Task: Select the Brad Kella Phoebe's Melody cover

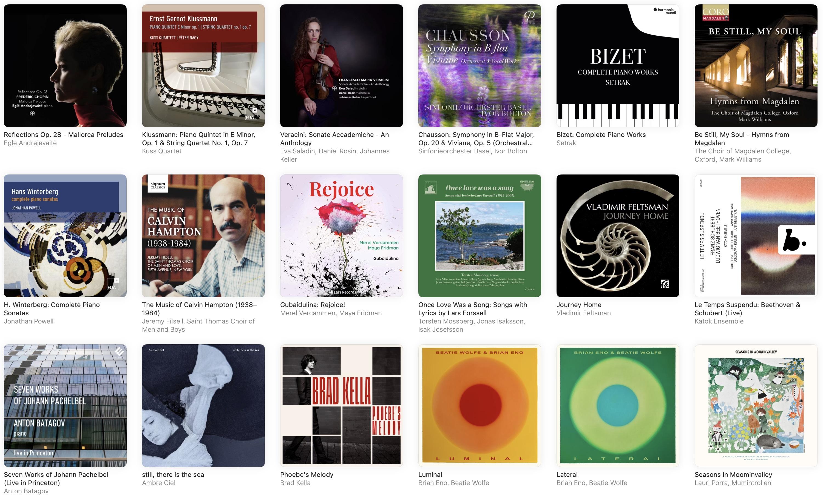Action: pyautogui.click(x=341, y=406)
